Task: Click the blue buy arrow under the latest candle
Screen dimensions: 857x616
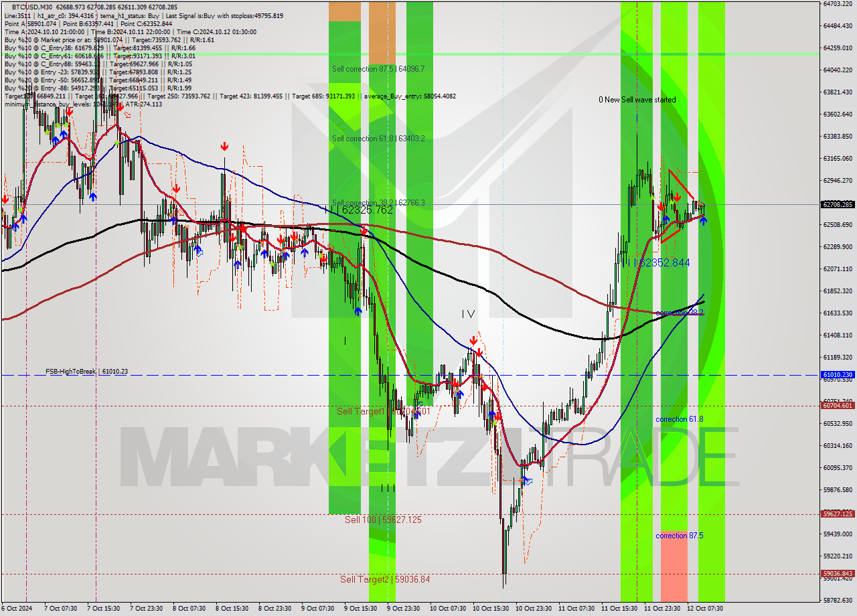Action: point(704,221)
